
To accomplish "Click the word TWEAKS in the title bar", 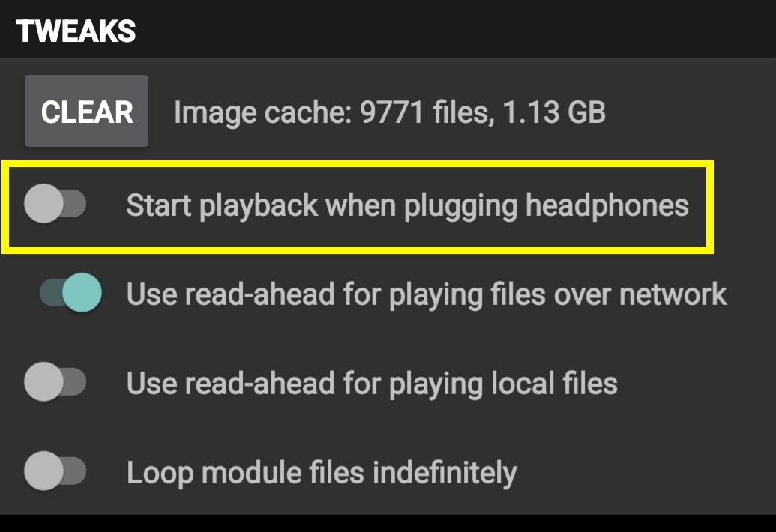I will pyautogui.click(x=76, y=31).
